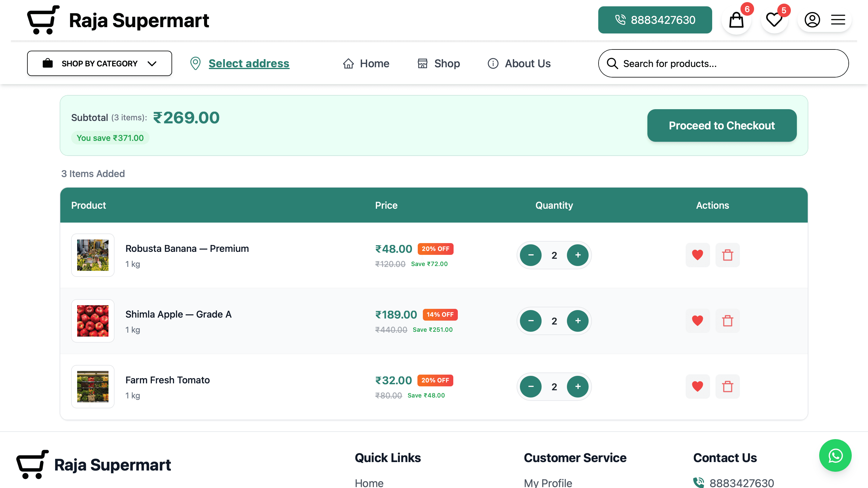Click the Search for products field
This screenshot has width=868, height=488.
[x=723, y=63]
